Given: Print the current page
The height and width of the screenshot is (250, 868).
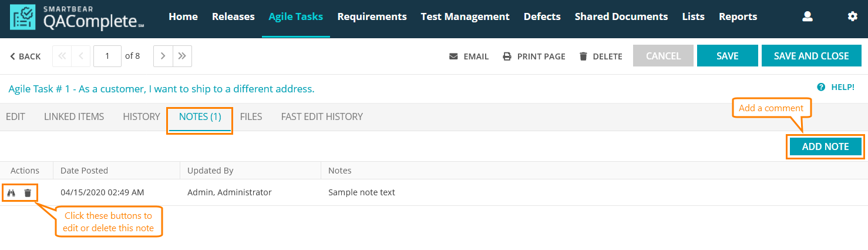Looking at the screenshot, I should [x=534, y=56].
